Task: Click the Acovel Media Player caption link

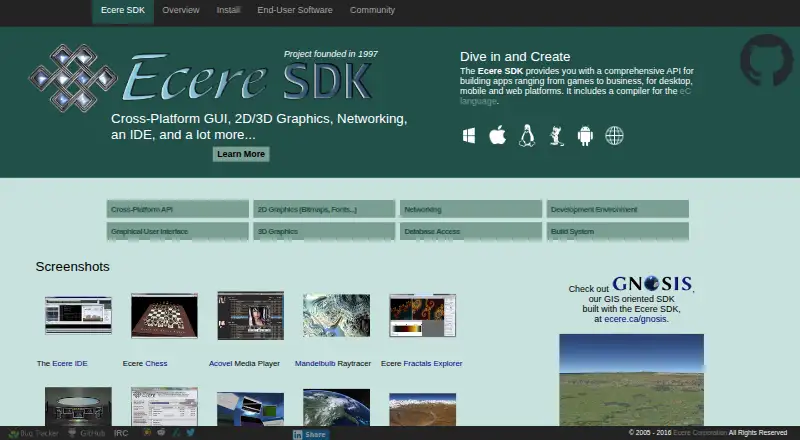Action: pos(244,363)
